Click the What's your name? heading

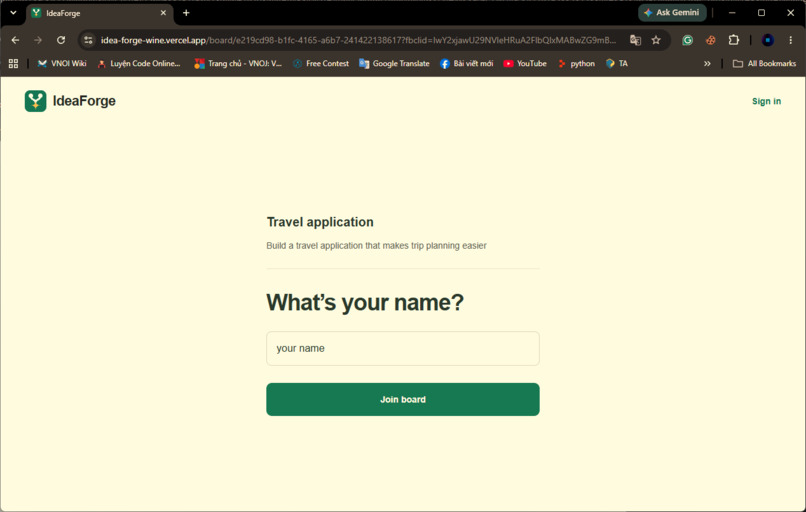click(x=365, y=302)
